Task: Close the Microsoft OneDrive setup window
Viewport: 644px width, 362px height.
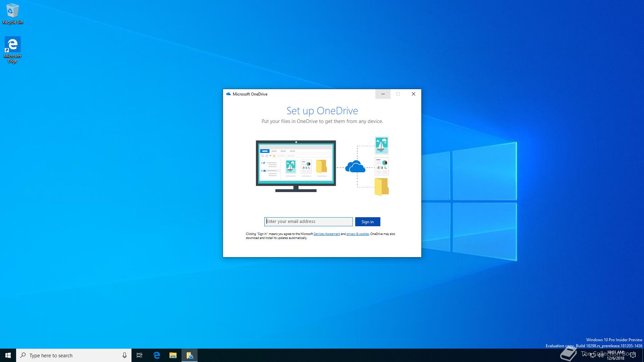Action: pos(414,94)
